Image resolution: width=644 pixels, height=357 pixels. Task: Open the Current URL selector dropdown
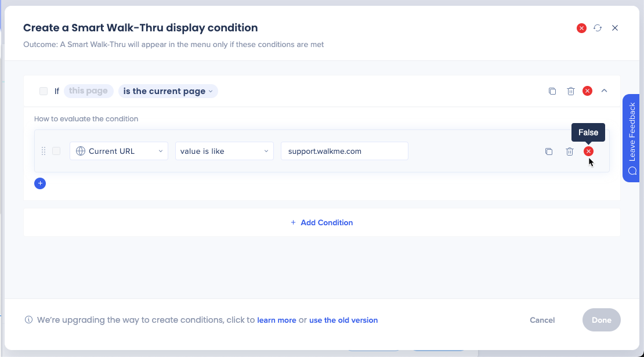[x=118, y=151]
